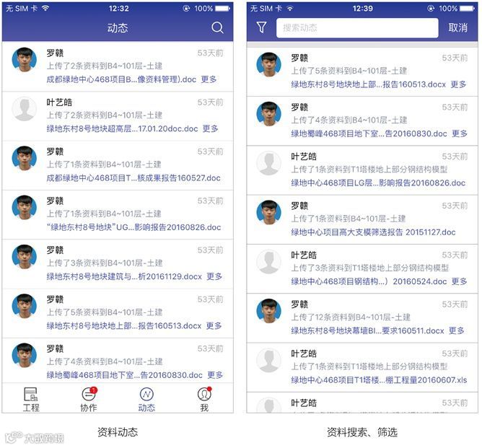Open 影响报告20160826.doc link in left list
Image resolution: width=482 pixels, height=448 pixels.
(x=133, y=227)
